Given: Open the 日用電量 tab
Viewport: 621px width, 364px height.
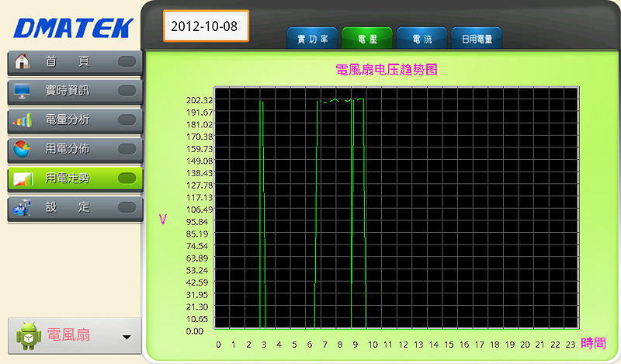Looking at the screenshot, I should [x=477, y=37].
